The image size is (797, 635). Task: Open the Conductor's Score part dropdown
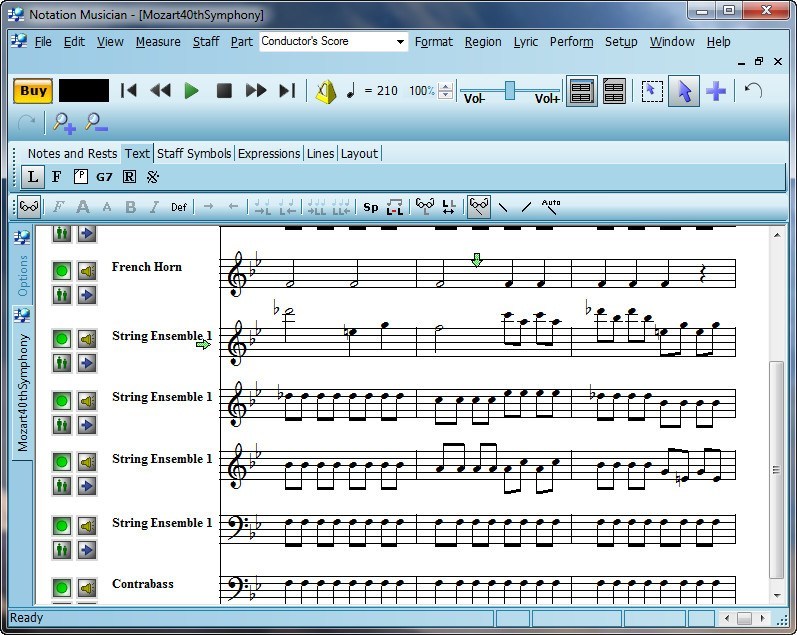click(333, 41)
